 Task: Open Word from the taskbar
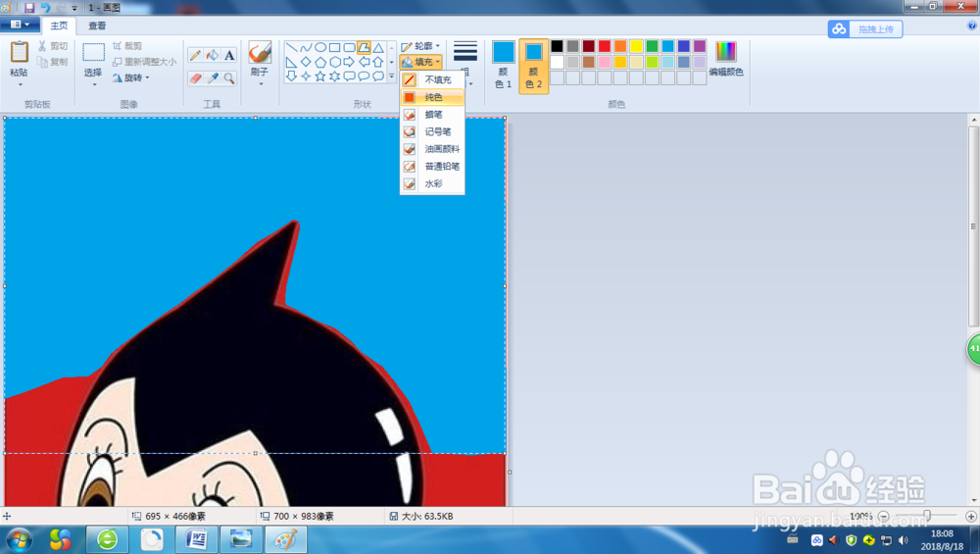click(x=196, y=539)
